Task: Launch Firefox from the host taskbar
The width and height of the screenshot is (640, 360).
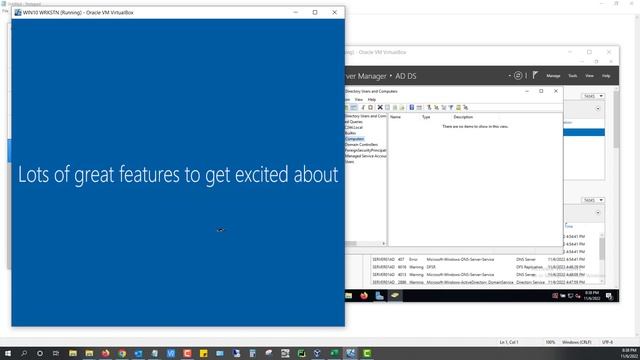Action: 105,353
